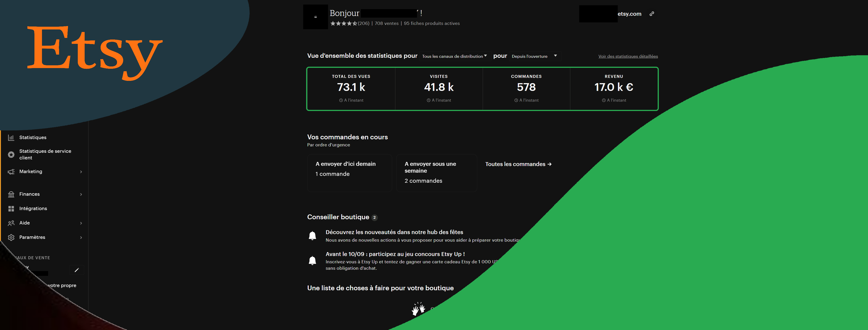Click the shop link chain icon next to etsy.com
The height and width of the screenshot is (330, 868).
pyautogui.click(x=652, y=14)
